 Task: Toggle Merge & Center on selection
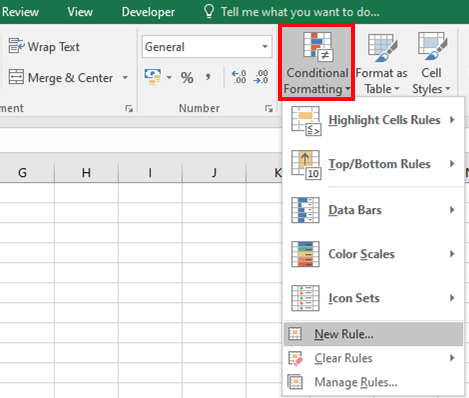tap(61, 78)
